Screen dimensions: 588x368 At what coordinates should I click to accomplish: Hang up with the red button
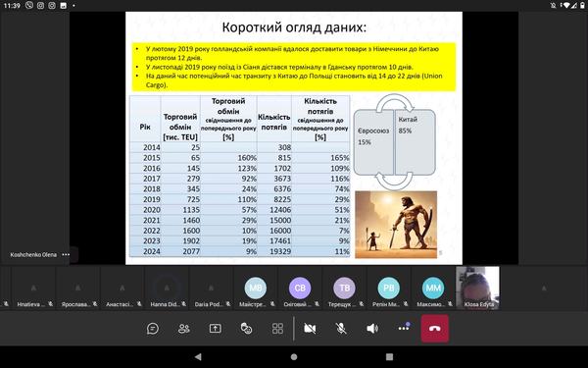click(x=434, y=329)
